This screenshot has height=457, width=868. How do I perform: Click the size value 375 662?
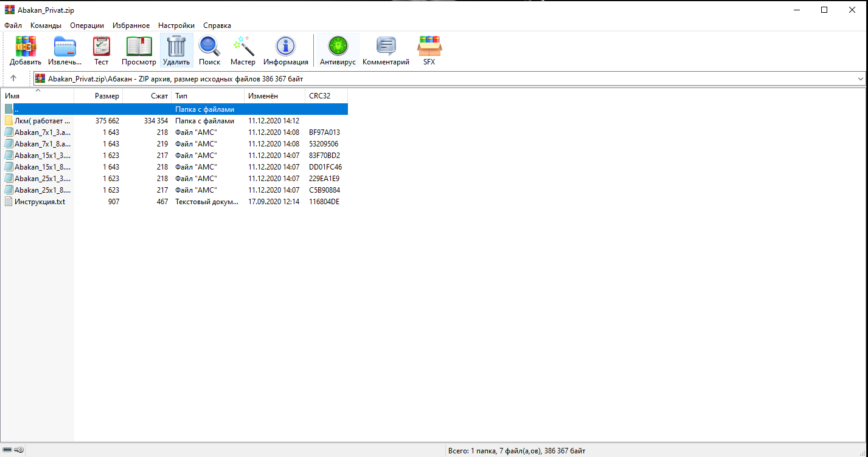107,121
